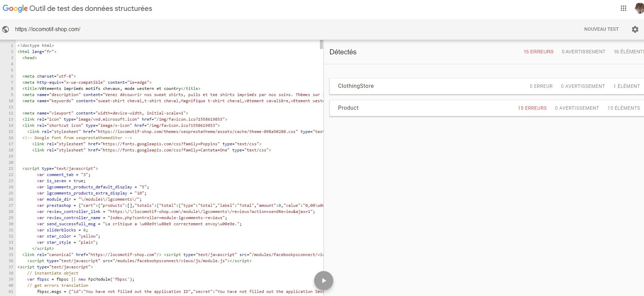This screenshot has width=644, height=296.
Task: Click the 15 ERREURS summary at top
Action: pyautogui.click(x=538, y=52)
